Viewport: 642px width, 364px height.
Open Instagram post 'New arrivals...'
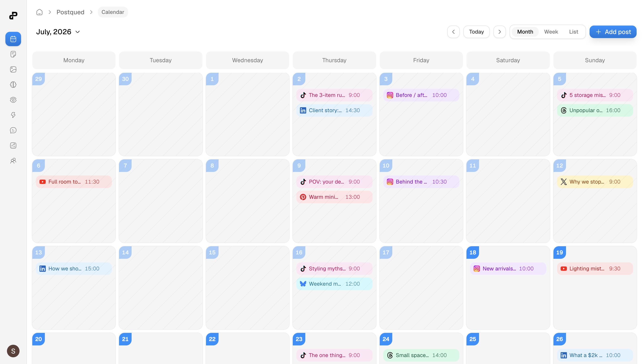tap(508, 268)
